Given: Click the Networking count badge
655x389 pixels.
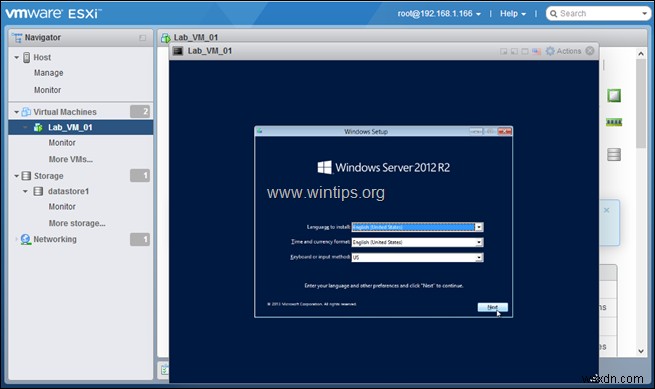Looking at the screenshot, I should tap(140, 239).
